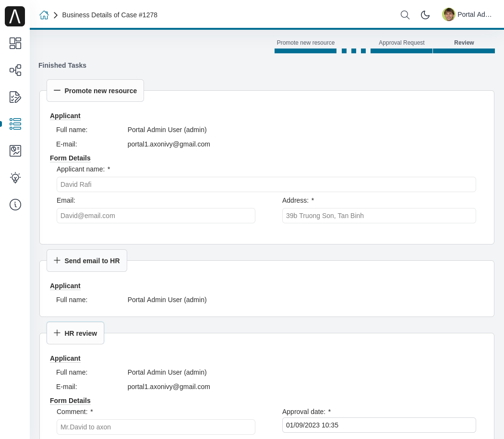
Task: Open the info sidebar icon
Action: (x=15, y=205)
